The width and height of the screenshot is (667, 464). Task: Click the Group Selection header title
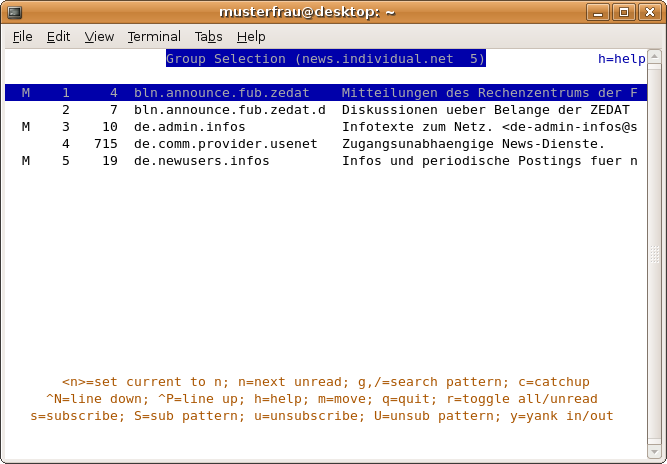point(326,59)
